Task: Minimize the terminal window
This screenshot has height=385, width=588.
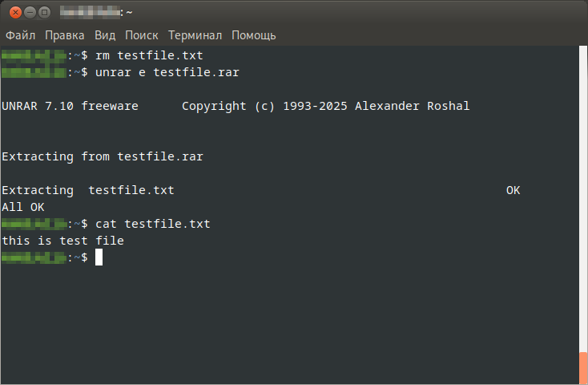Action: tap(29, 12)
